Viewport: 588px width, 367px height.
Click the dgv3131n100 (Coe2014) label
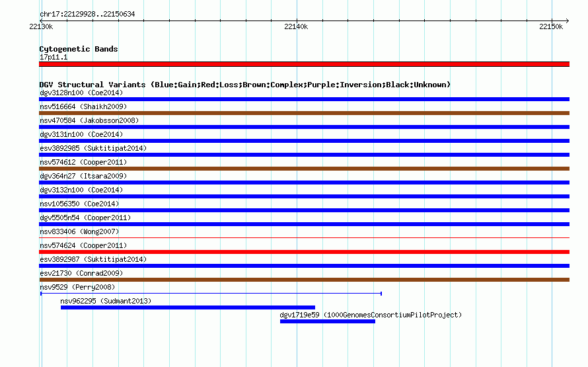[x=81, y=134]
